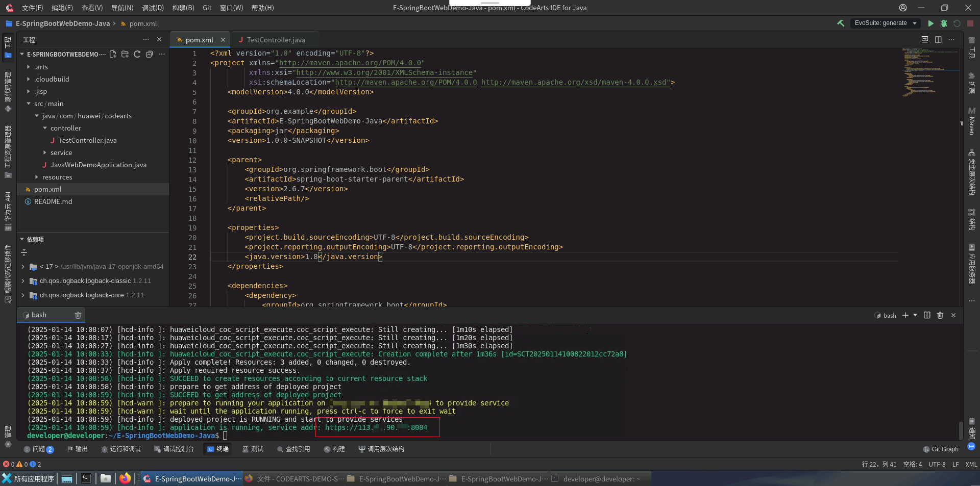The image size is (980, 486).
Task: Stop the running process
Action: [970, 23]
